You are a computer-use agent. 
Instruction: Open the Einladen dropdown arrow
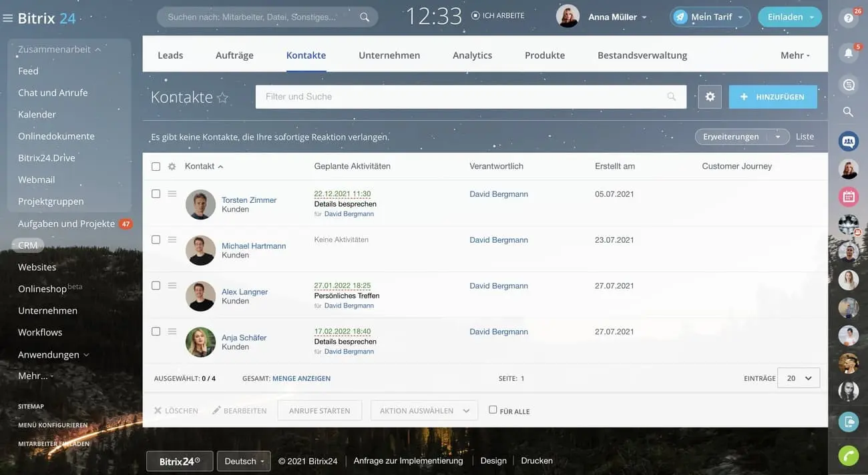812,17
